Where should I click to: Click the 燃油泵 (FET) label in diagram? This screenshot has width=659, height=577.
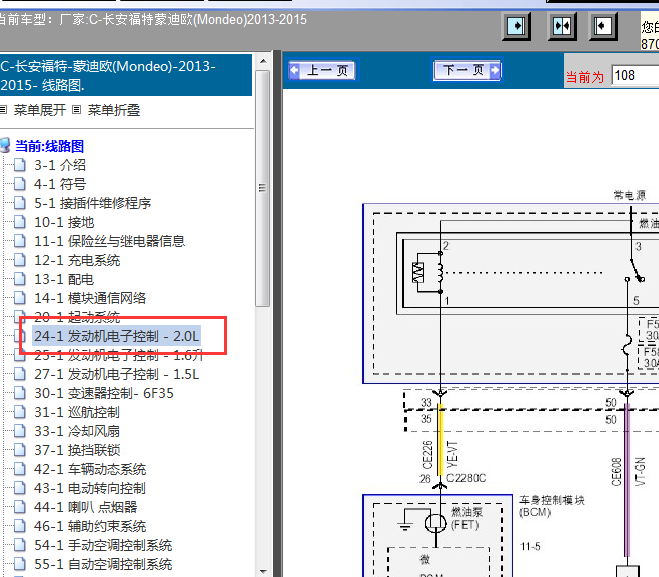click(467, 518)
